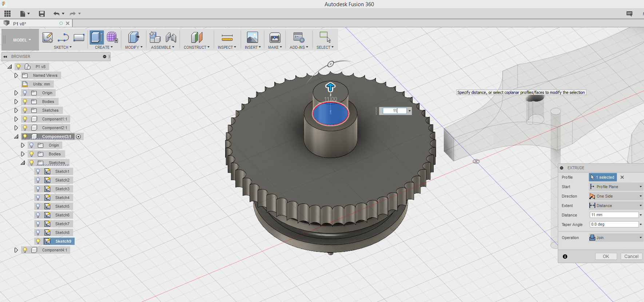Open the data panel grid icon
The image size is (644, 302).
(x=7, y=13)
